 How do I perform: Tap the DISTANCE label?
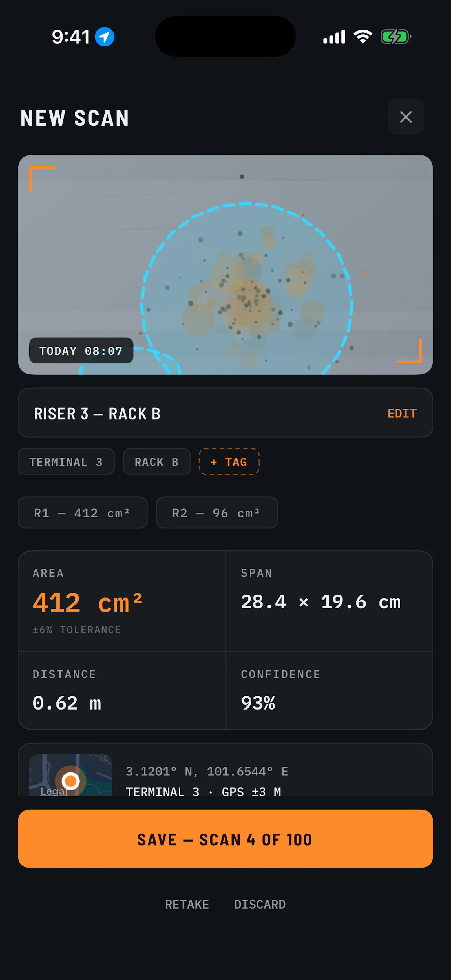(64, 674)
